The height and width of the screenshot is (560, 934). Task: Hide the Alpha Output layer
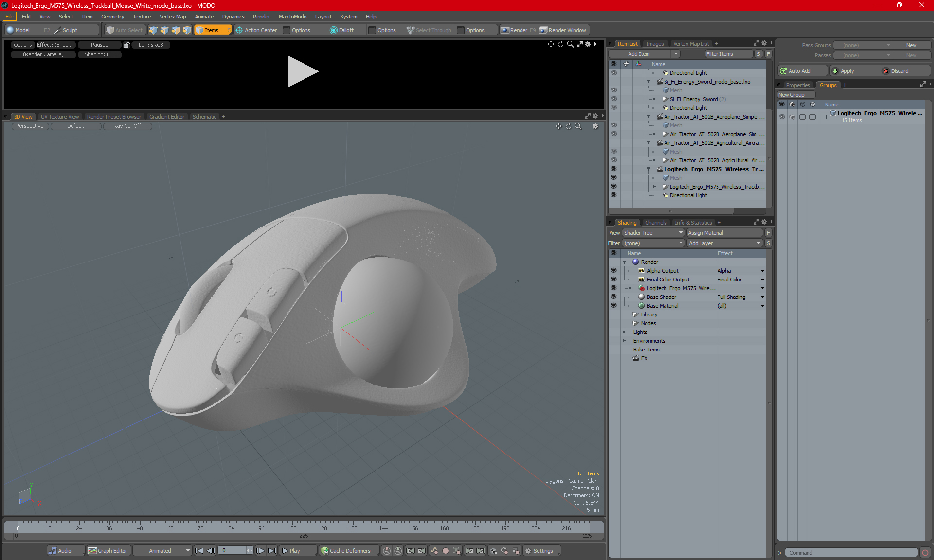coord(613,271)
